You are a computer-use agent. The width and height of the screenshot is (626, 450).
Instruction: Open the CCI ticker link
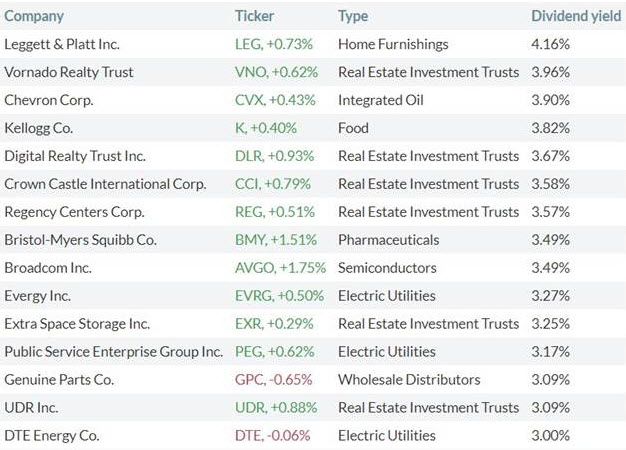(273, 184)
